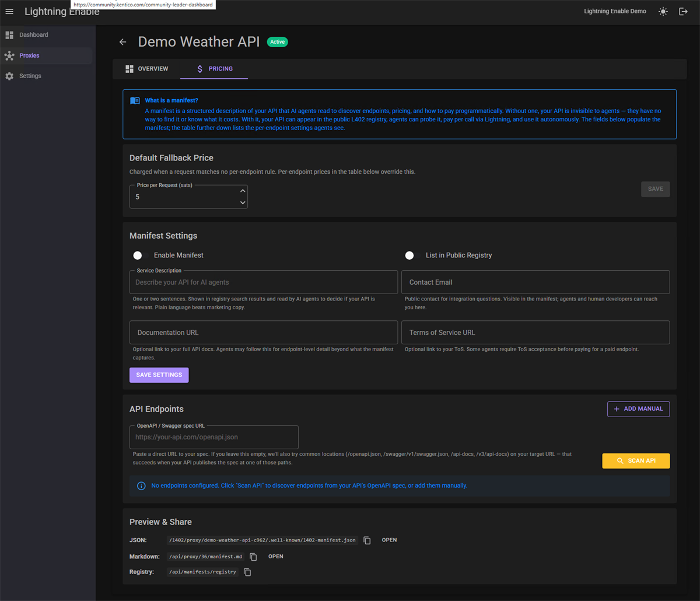Click the Lightning Enable Demo account name
Image resolution: width=700 pixels, height=601 pixels.
[x=615, y=12]
